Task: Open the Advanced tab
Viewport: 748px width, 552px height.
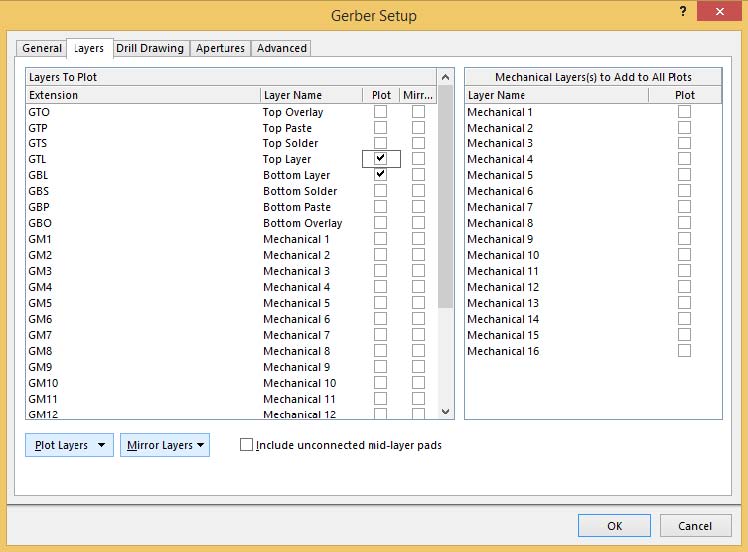Action: click(282, 48)
